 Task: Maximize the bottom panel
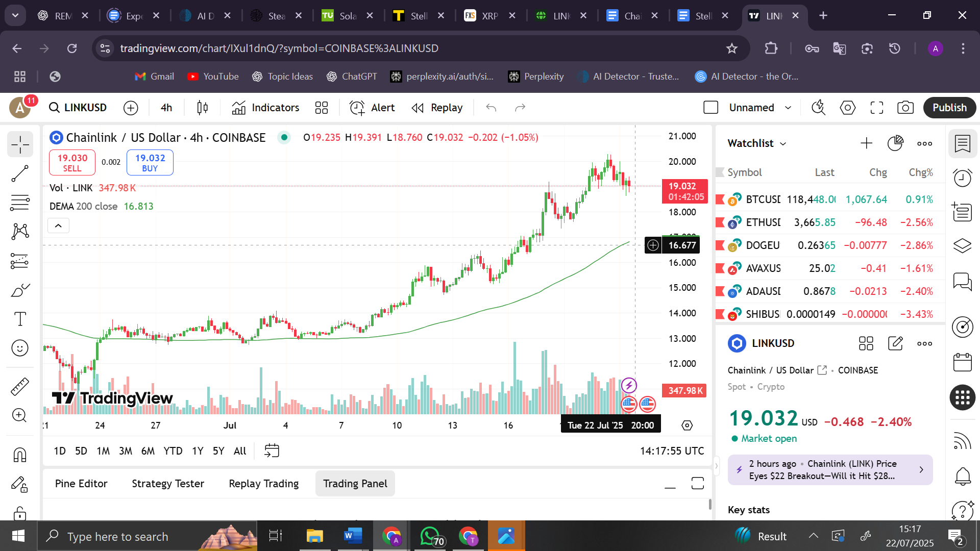[x=698, y=484]
